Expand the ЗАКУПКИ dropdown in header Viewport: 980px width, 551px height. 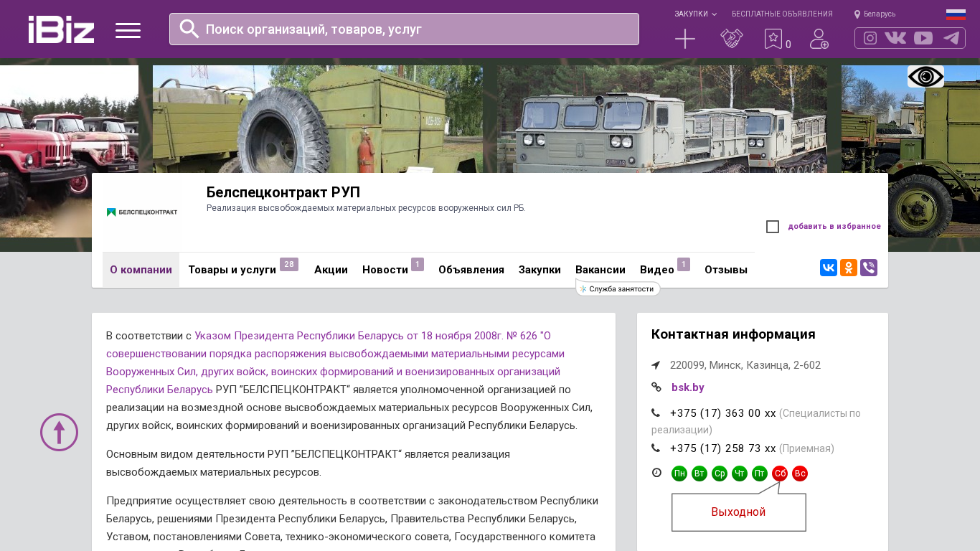(695, 14)
